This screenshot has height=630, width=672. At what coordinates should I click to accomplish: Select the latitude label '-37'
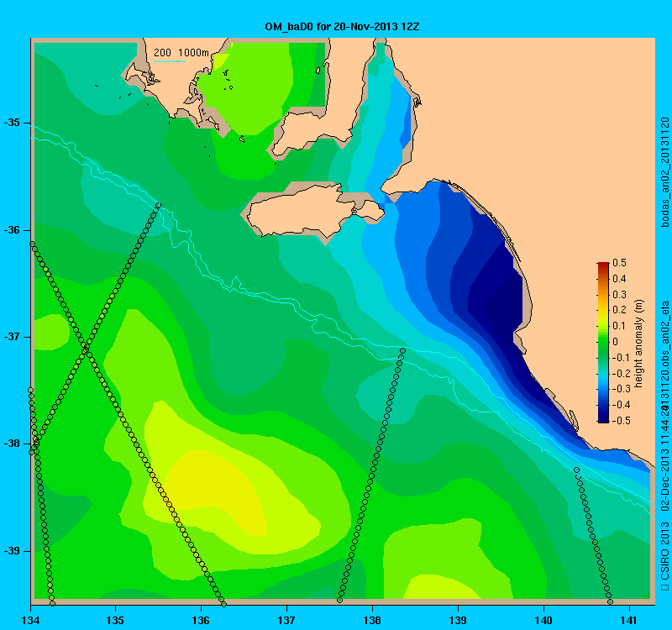[12, 337]
